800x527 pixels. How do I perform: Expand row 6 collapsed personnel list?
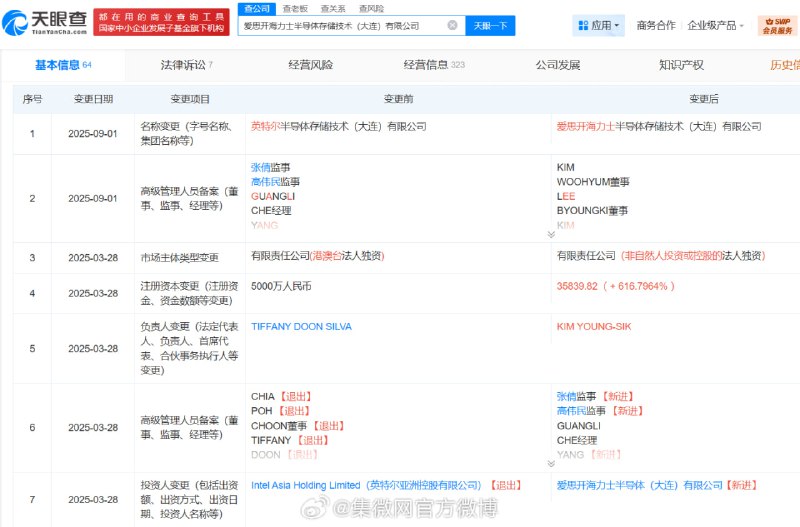coord(551,463)
